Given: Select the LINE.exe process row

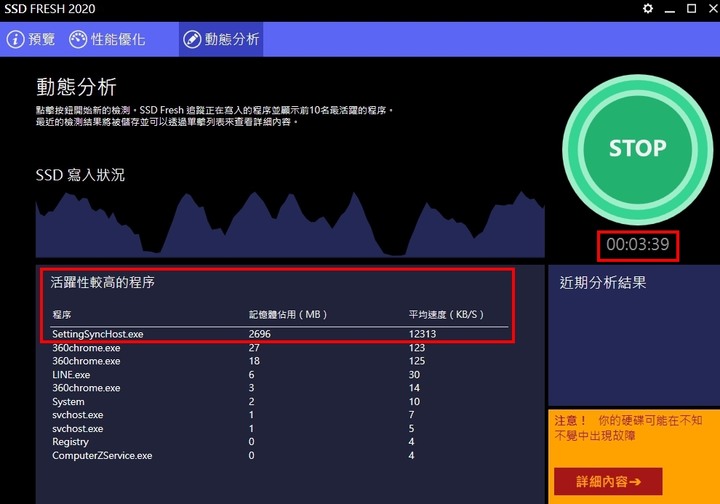Looking at the screenshot, I should [x=280, y=375].
